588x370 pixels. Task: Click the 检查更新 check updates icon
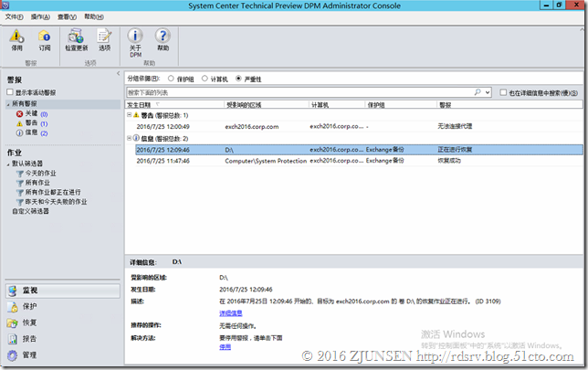coord(76,37)
